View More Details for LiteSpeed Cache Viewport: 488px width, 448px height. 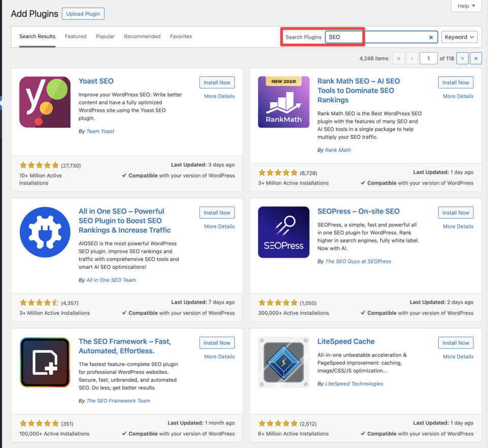pos(458,356)
